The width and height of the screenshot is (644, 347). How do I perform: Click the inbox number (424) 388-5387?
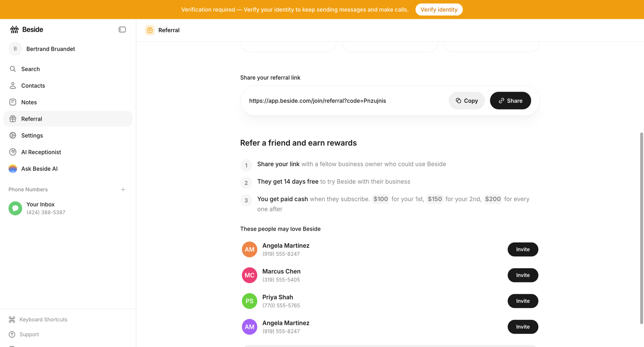46,212
